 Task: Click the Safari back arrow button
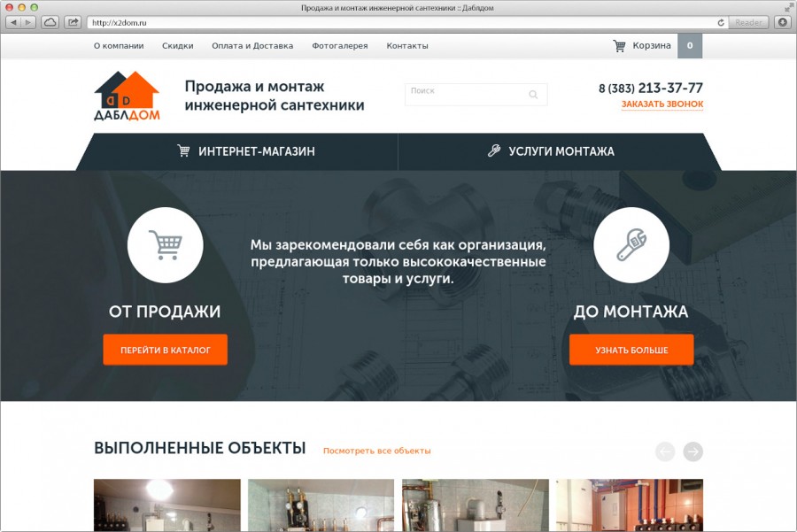[x=13, y=22]
